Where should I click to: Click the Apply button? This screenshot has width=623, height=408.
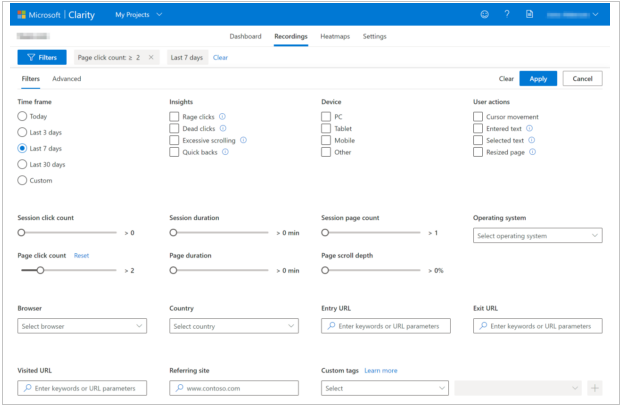tap(538, 79)
